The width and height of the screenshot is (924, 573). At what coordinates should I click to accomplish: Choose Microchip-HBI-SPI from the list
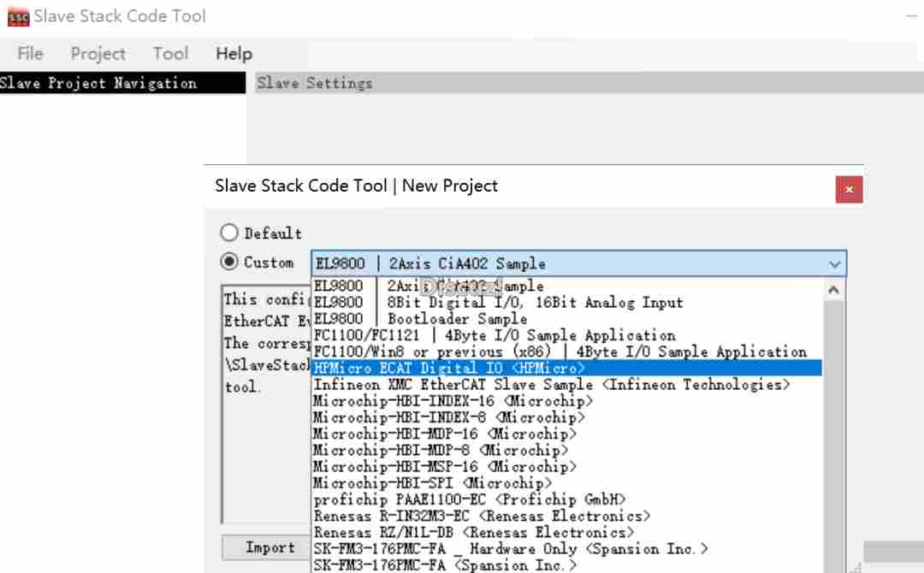coord(432,483)
